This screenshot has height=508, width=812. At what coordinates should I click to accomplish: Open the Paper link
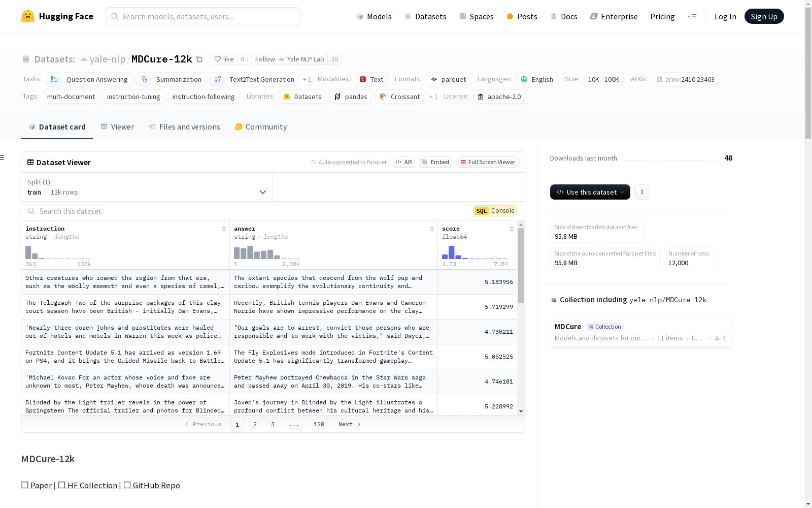point(37,485)
